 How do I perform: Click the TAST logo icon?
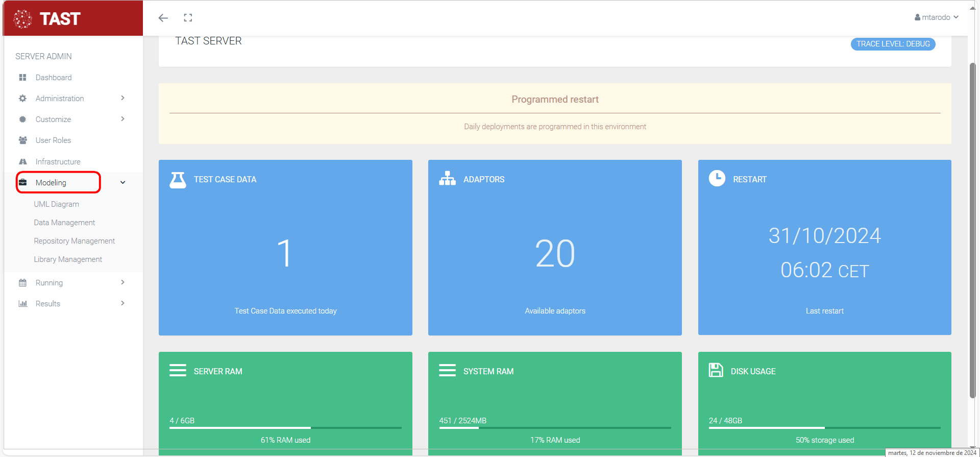(x=22, y=19)
